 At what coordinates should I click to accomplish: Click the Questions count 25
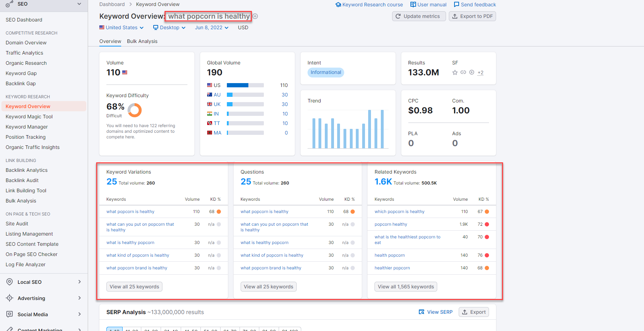[x=246, y=182]
